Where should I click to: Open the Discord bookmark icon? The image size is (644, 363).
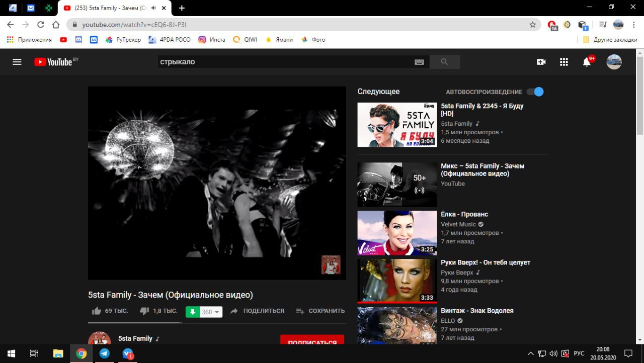click(x=78, y=40)
